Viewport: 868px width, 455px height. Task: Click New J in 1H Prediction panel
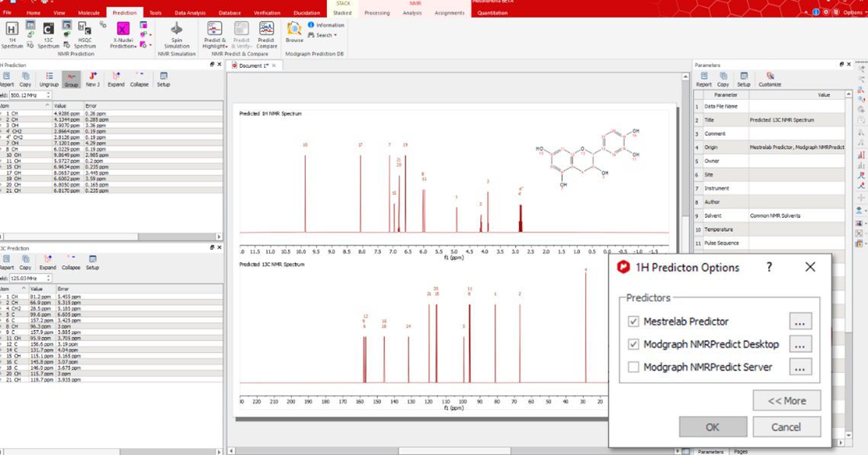coord(93,79)
